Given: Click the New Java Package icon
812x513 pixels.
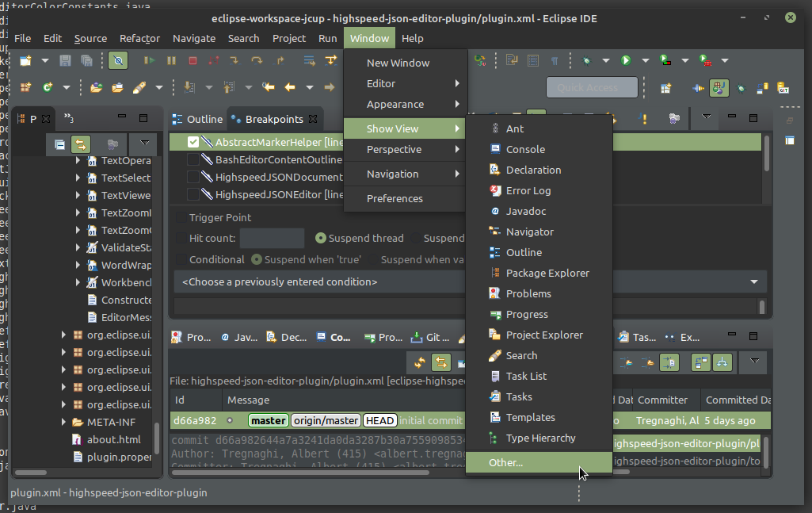Looking at the screenshot, I should pos(25,87).
